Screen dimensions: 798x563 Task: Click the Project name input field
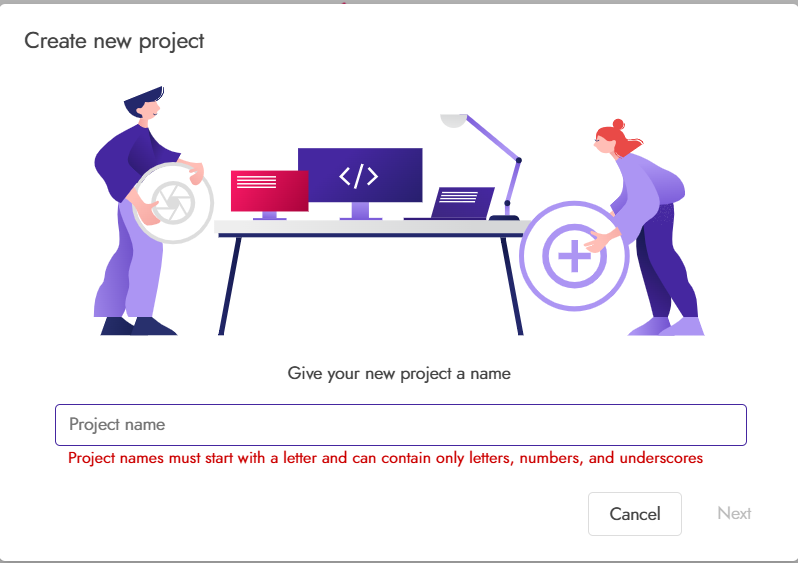(x=401, y=425)
